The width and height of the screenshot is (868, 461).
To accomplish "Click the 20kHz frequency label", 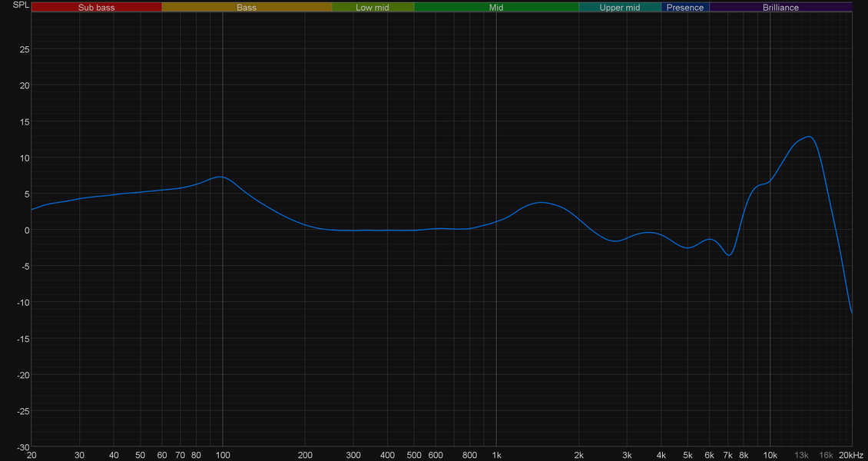I will 851,455.
